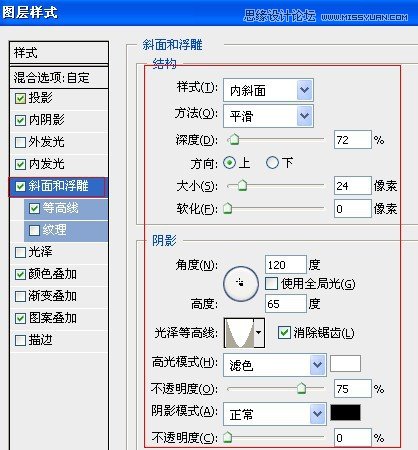Screen dimensions: 418x450
Task: Click the 大小 size slider handle
Action: click(x=242, y=185)
